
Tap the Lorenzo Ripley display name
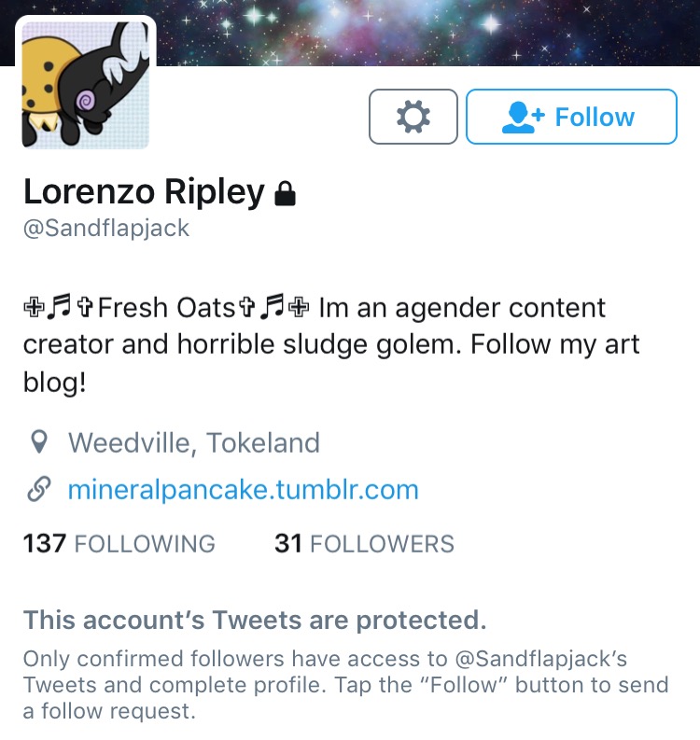point(144,192)
